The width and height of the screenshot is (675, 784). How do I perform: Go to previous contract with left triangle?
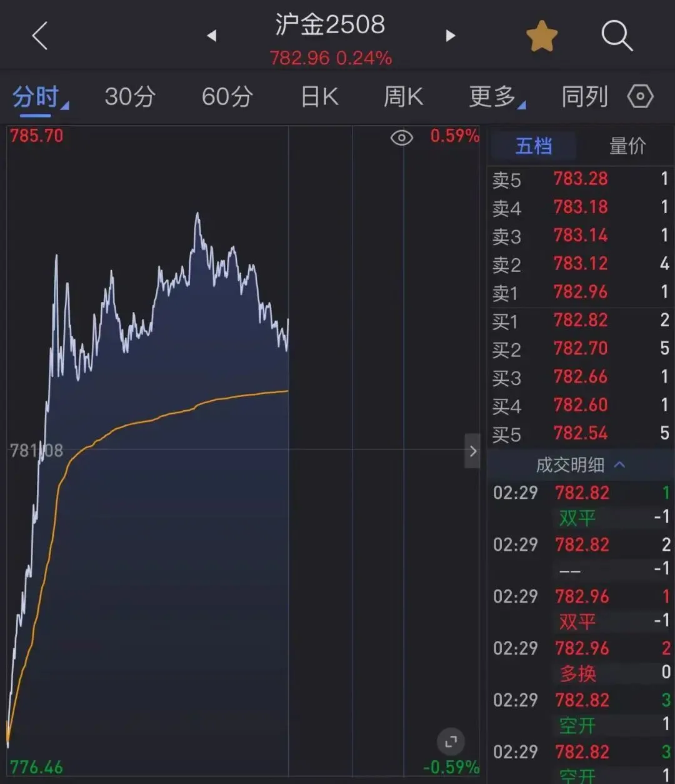tap(212, 36)
